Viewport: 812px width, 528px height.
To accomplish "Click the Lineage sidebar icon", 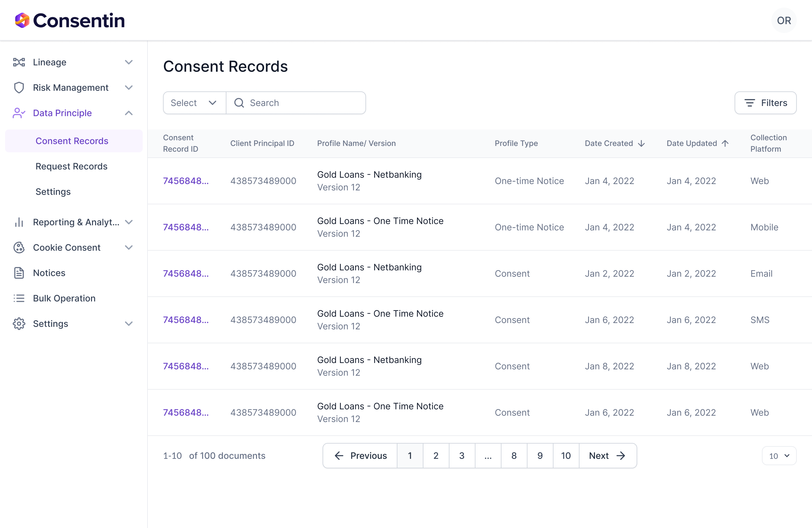I will coord(19,62).
